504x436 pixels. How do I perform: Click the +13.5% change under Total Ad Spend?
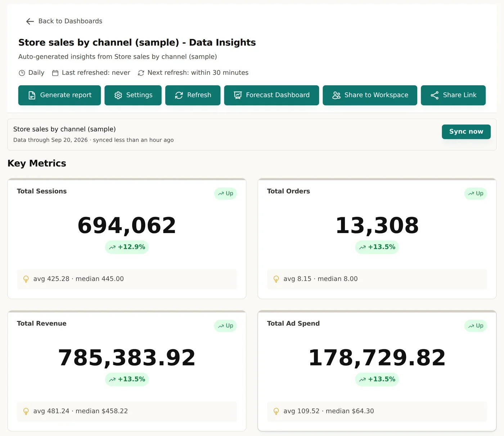coord(377,379)
